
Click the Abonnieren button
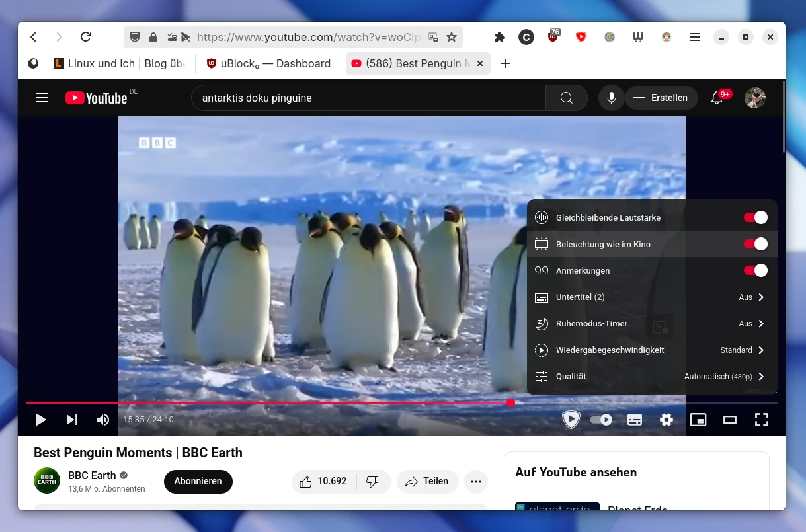click(198, 481)
